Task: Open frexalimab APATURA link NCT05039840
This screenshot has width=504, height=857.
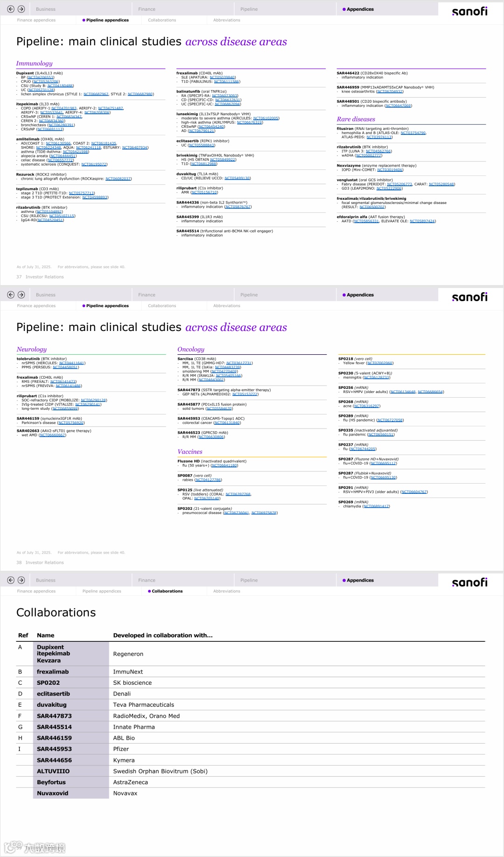Action: click(x=223, y=77)
